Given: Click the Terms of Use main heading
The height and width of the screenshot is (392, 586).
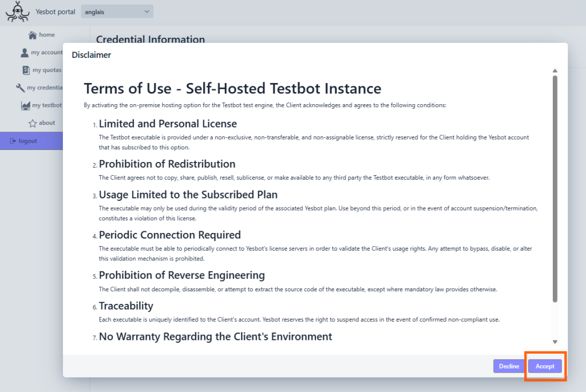Looking at the screenshot, I should (232, 89).
